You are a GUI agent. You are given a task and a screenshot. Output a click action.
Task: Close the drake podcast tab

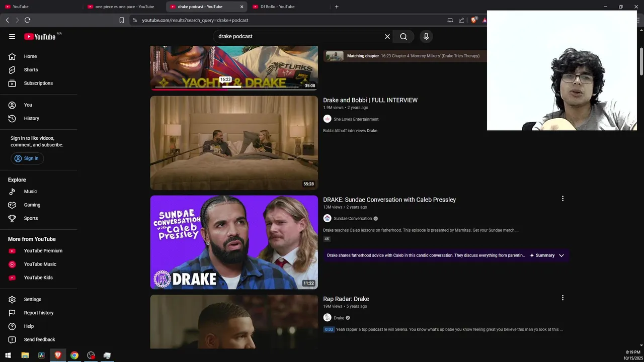click(x=242, y=7)
